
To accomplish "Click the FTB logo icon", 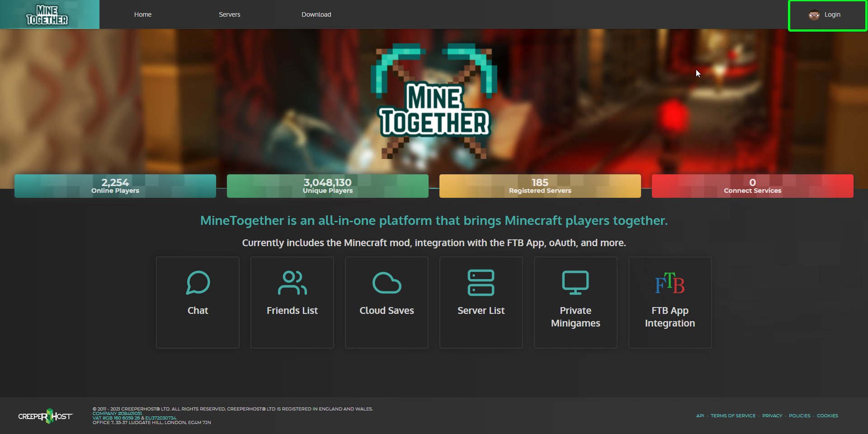I will (670, 283).
